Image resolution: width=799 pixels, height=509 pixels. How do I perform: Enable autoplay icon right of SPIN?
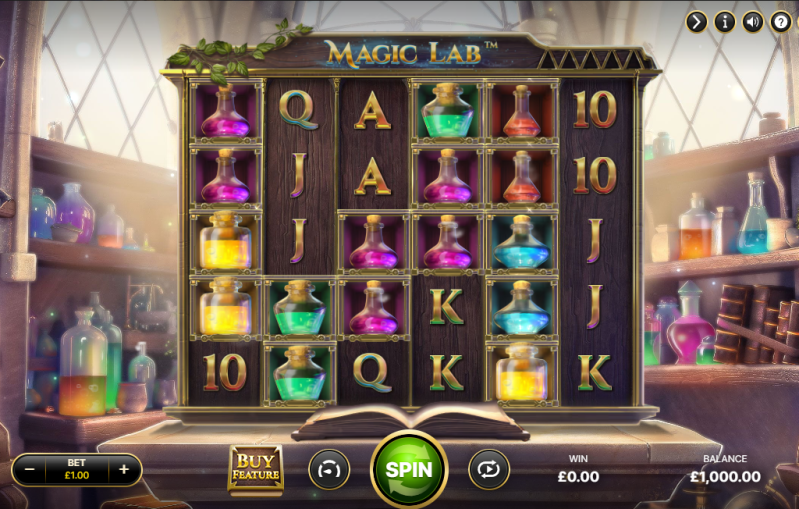point(489,469)
